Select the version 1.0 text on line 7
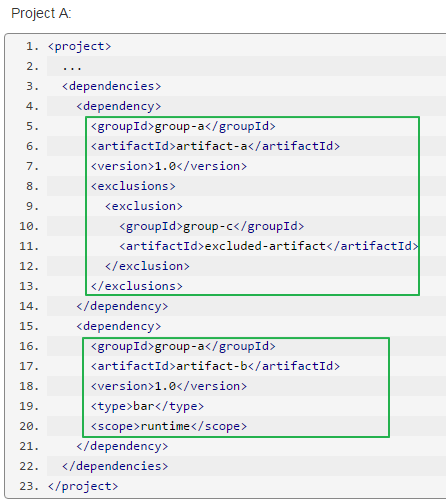Image resolution: width=446 pixels, height=504 pixels. coord(169,166)
